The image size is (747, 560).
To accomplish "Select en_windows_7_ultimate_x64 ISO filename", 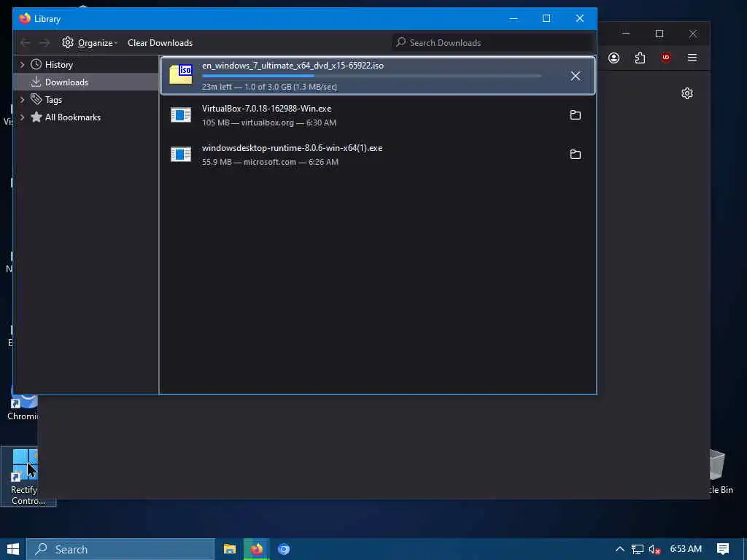I will click(x=293, y=66).
